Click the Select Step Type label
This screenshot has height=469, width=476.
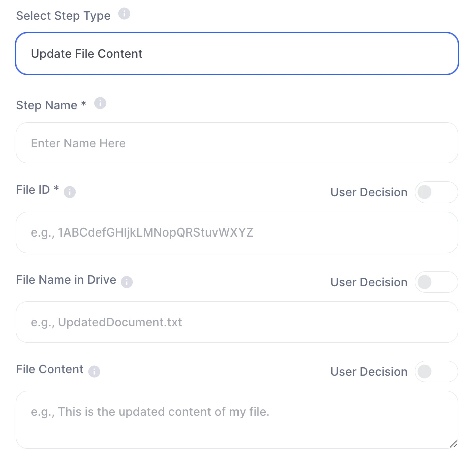click(63, 15)
